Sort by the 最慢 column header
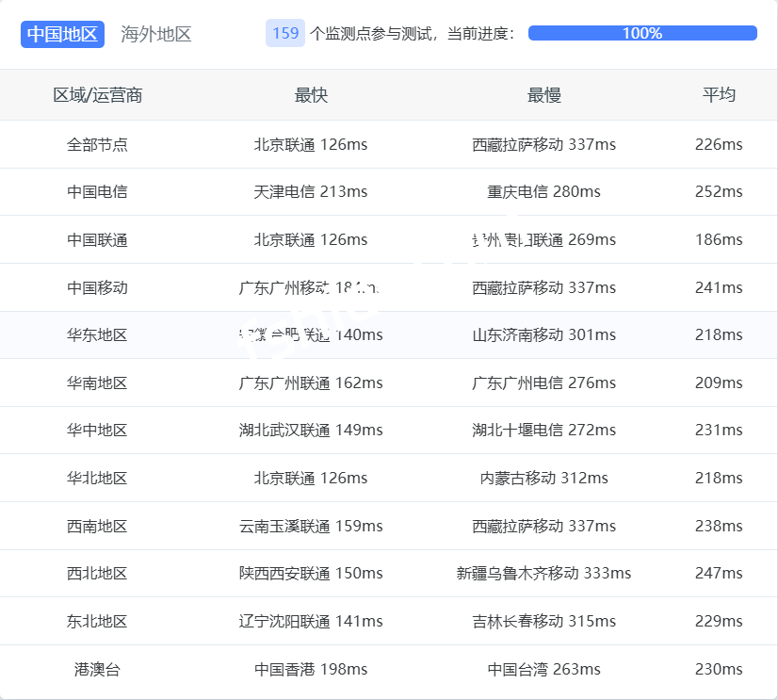This screenshot has width=778, height=700. click(543, 95)
